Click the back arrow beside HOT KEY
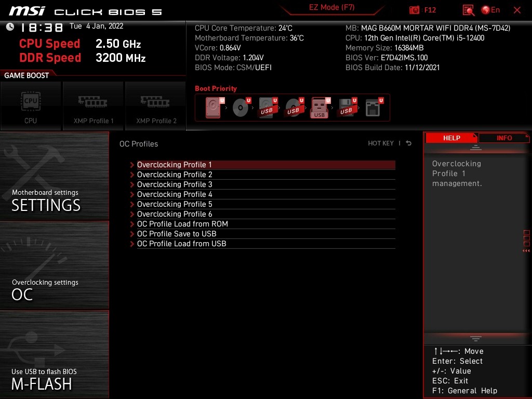 [409, 143]
